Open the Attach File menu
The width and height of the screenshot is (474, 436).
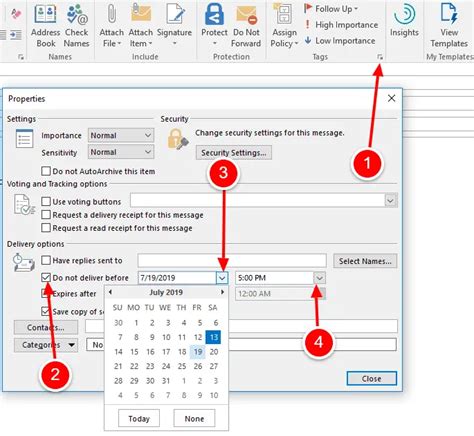pyautogui.click(x=111, y=26)
